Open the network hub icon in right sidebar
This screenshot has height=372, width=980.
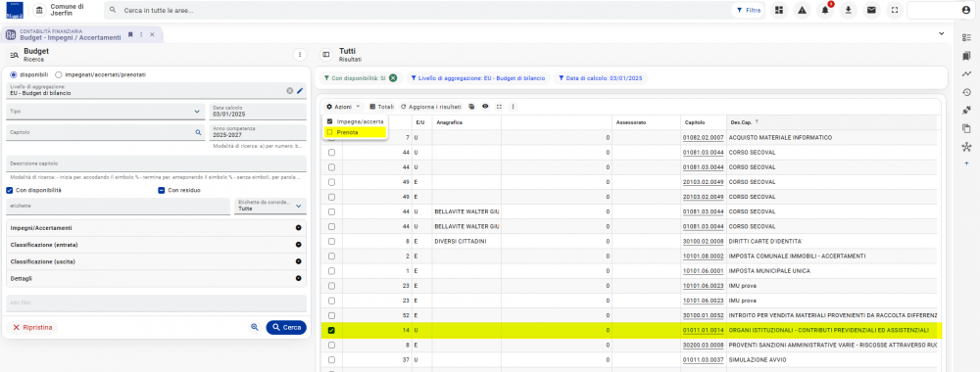966,147
